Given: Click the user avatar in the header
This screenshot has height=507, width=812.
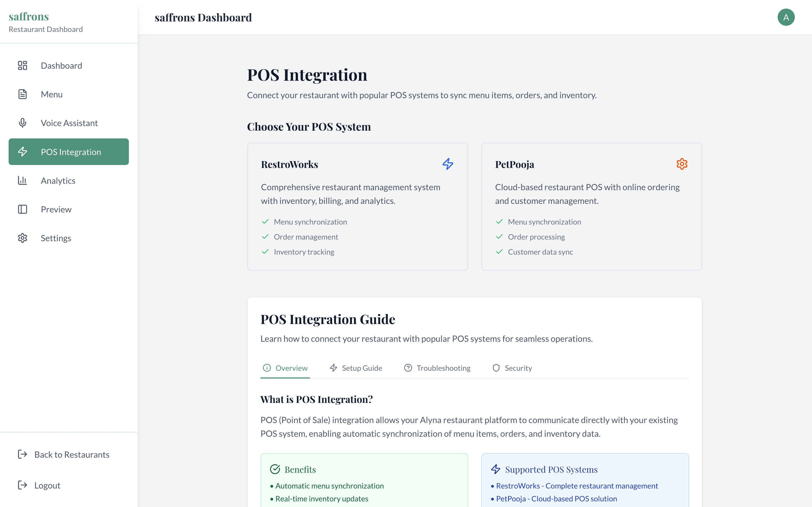Looking at the screenshot, I should 786,17.
